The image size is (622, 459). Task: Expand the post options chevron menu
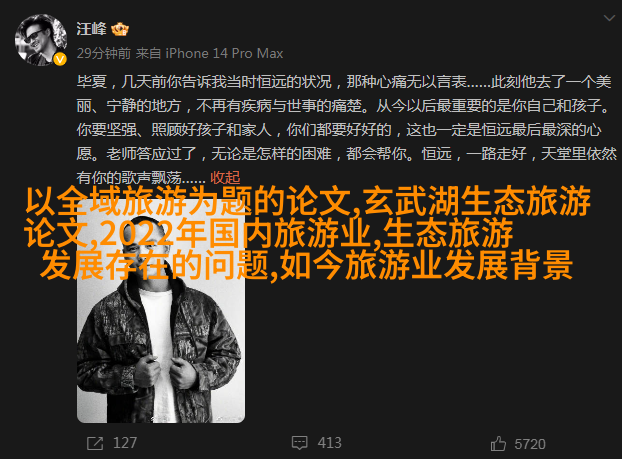[x=609, y=18]
